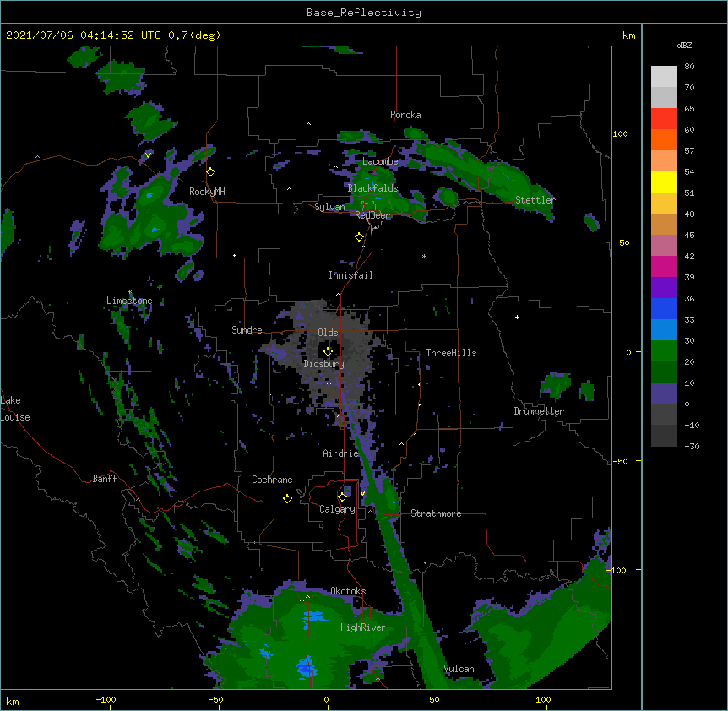
Task: Choose the purple 36-39 dBZ legend swatch
Action: coord(664,288)
